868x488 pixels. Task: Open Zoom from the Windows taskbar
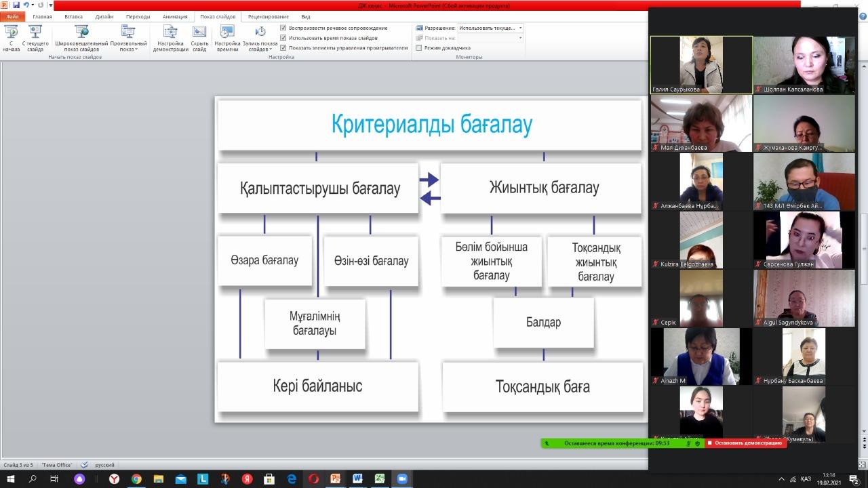click(x=401, y=479)
